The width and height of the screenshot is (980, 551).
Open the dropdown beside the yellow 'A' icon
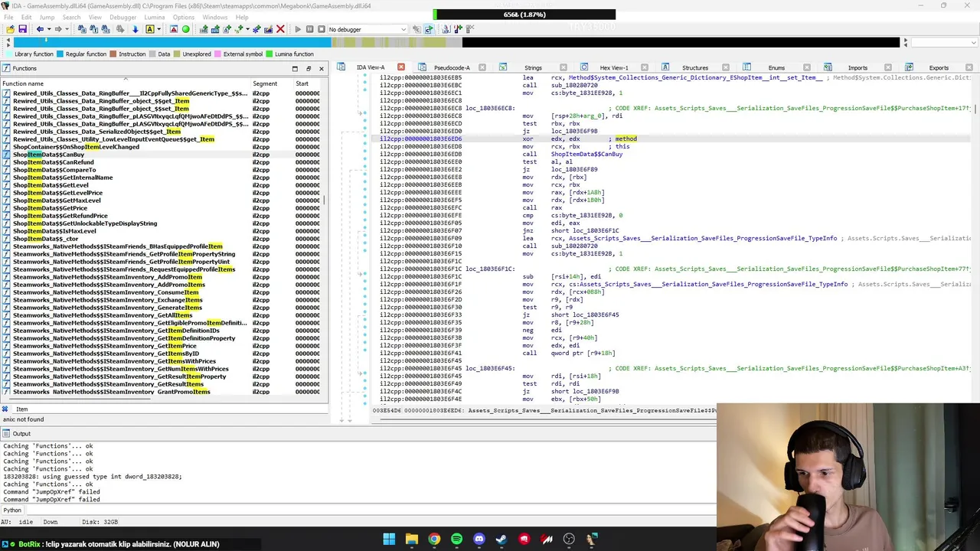(x=159, y=29)
